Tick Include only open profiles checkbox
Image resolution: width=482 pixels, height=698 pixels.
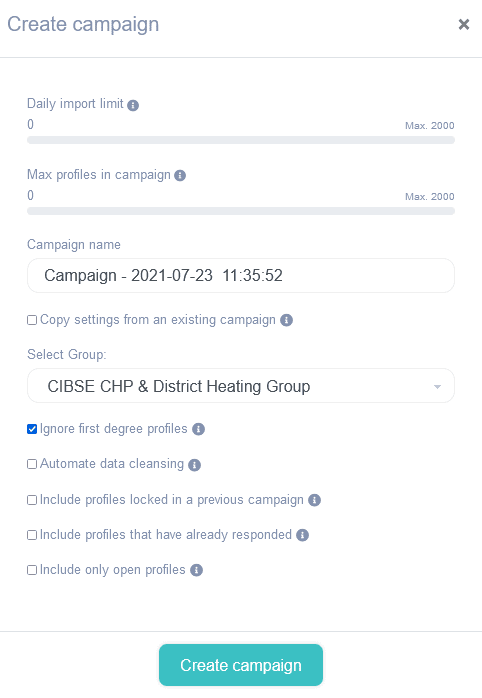[32, 570]
